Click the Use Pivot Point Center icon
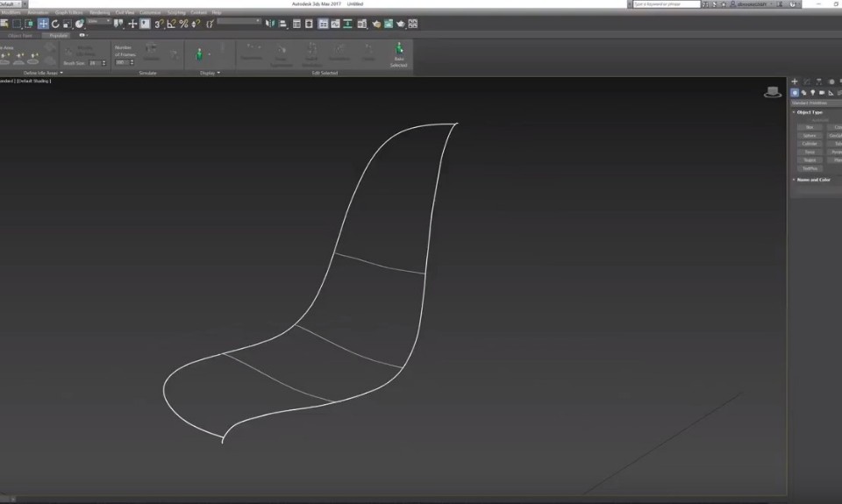 tap(118, 24)
